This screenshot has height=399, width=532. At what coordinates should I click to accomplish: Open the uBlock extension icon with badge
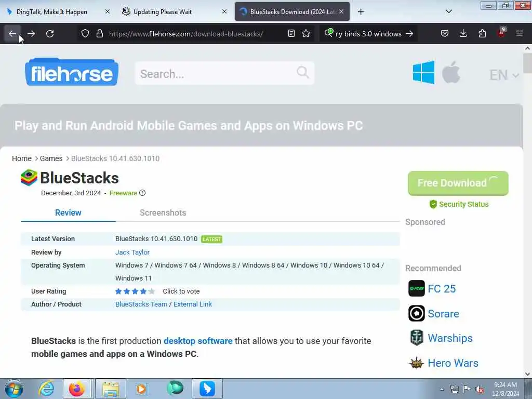(501, 33)
